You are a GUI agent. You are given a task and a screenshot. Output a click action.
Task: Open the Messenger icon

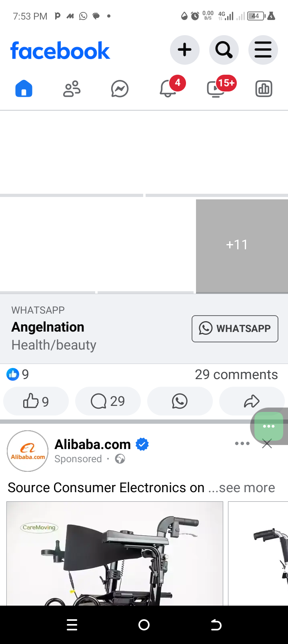click(120, 89)
